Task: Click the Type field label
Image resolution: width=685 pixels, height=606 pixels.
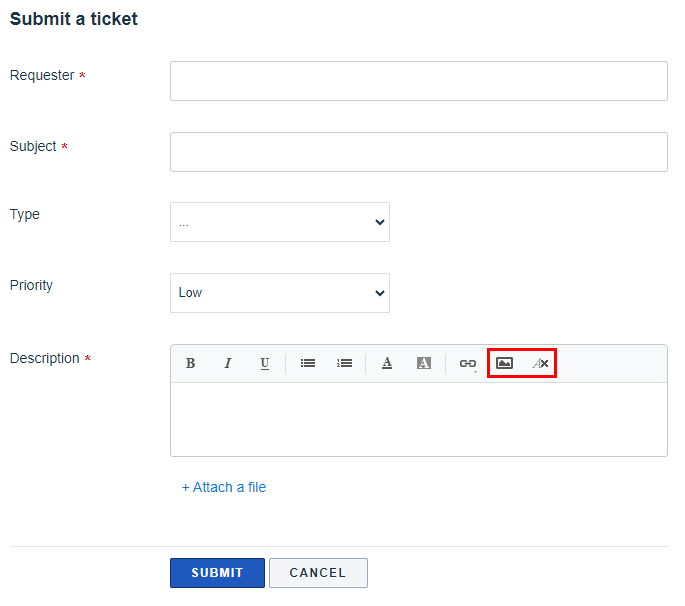Action: pyautogui.click(x=24, y=215)
